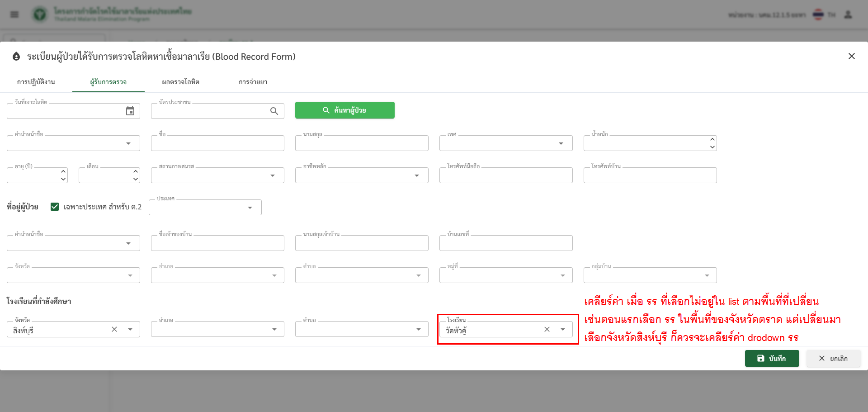Click the green ค้นหาผู้ป่วย button
The height and width of the screenshot is (412, 868).
(344, 110)
